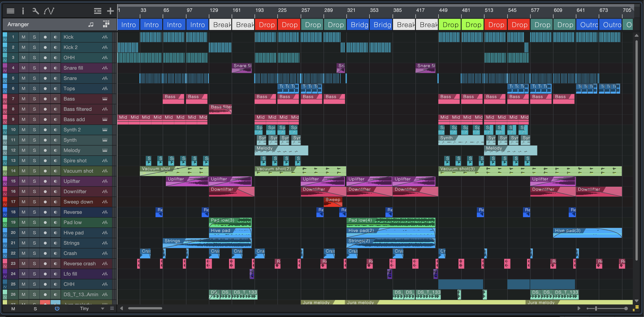
Task: Expand automation on the Snare fill track
Action: pyautogui.click(x=5, y=71)
